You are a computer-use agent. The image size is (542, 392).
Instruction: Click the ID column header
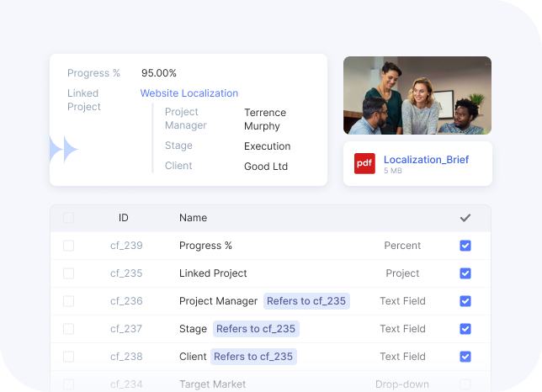(124, 218)
